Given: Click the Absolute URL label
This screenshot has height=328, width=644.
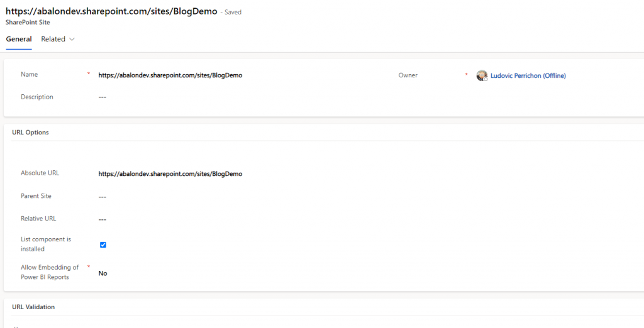Looking at the screenshot, I should [x=40, y=173].
